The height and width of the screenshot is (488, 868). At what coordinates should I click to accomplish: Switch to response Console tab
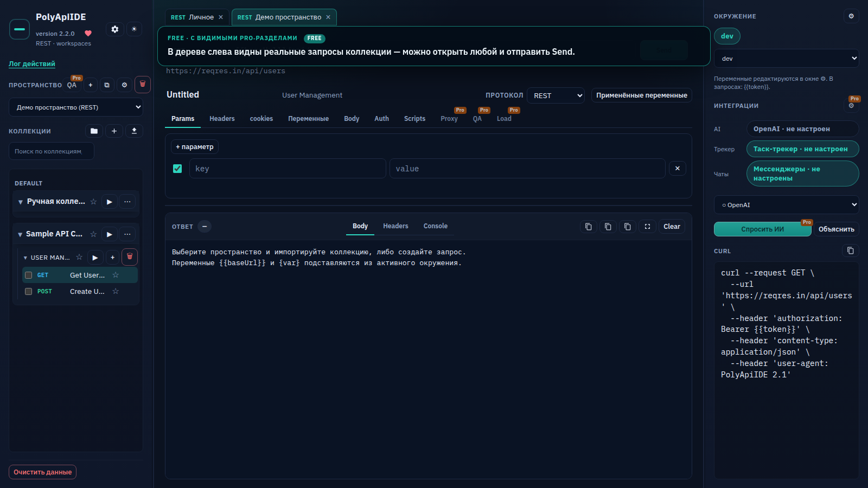435,226
